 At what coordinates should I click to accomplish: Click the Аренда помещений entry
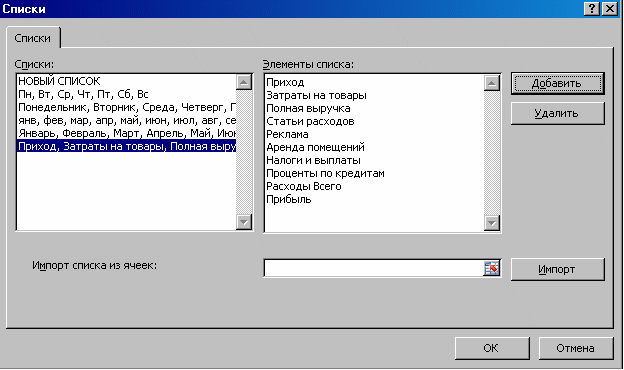point(315,147)
